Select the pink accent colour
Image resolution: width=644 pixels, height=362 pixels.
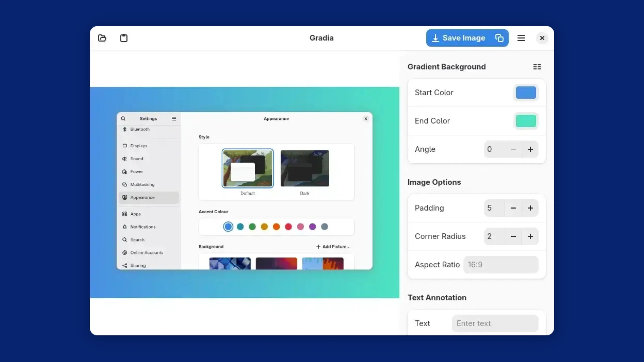(301, 227)
